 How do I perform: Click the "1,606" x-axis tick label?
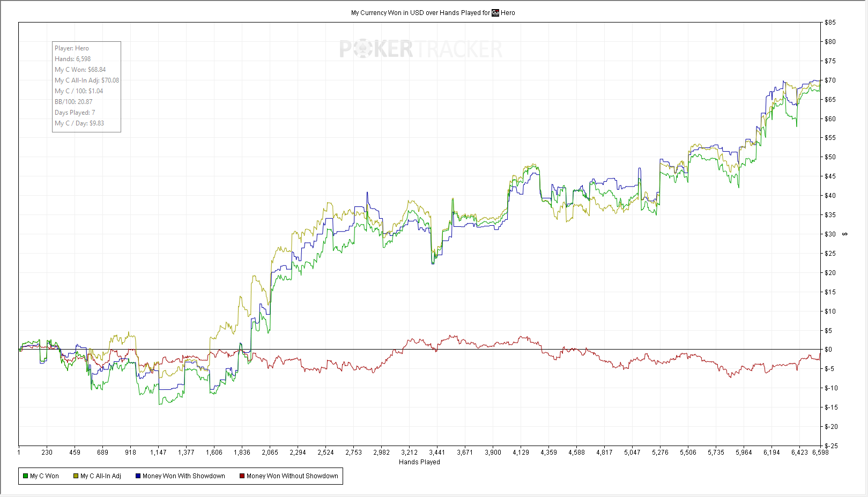[x=214, y=453]
